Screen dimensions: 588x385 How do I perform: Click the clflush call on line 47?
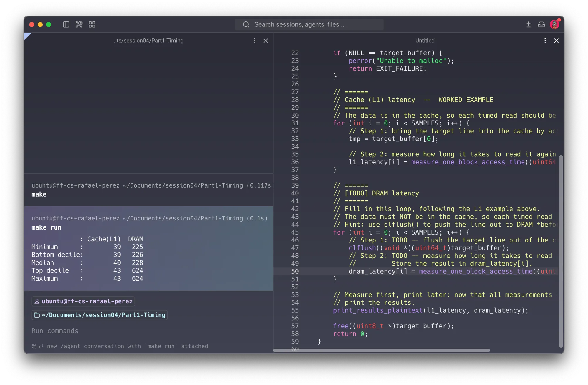point(429,248)
